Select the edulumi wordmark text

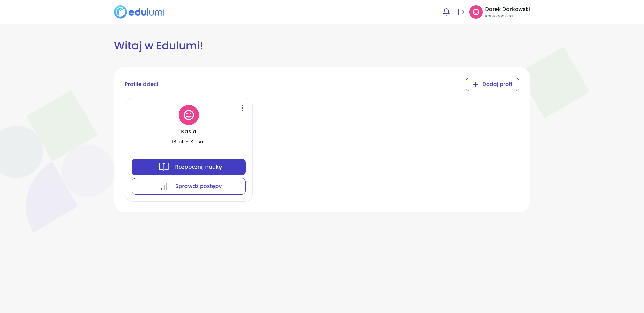tap(147, 12)
